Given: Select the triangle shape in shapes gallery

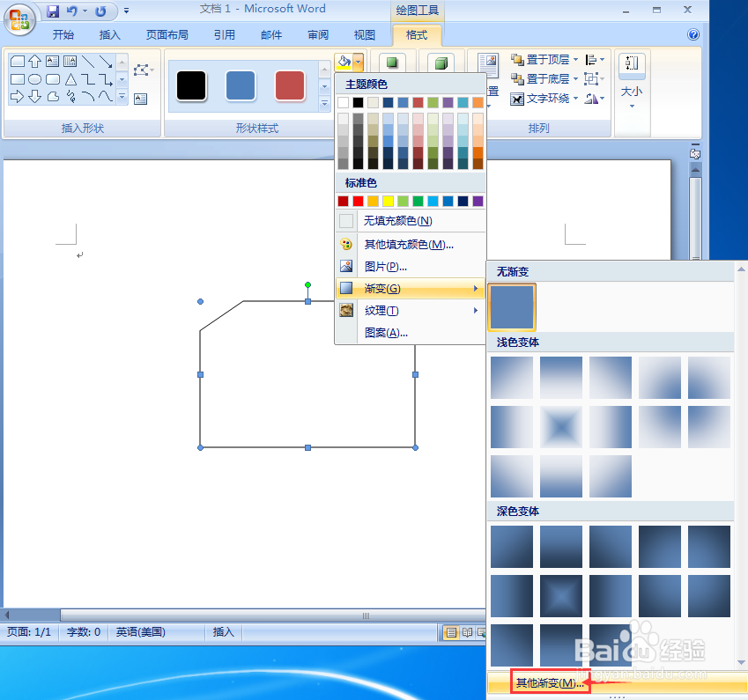Looking at the screenshot, I should click(70, 79).
